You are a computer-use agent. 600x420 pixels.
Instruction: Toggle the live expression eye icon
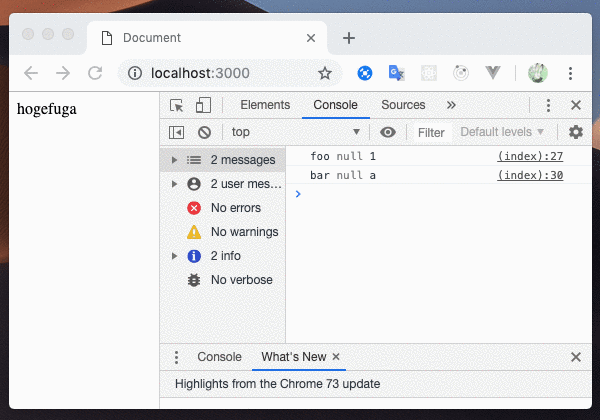click(388, 132)
